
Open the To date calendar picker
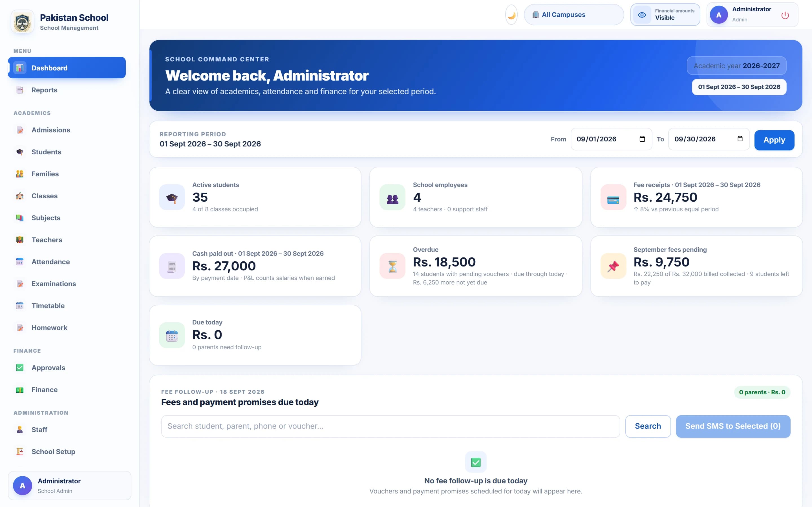[740, 139]
